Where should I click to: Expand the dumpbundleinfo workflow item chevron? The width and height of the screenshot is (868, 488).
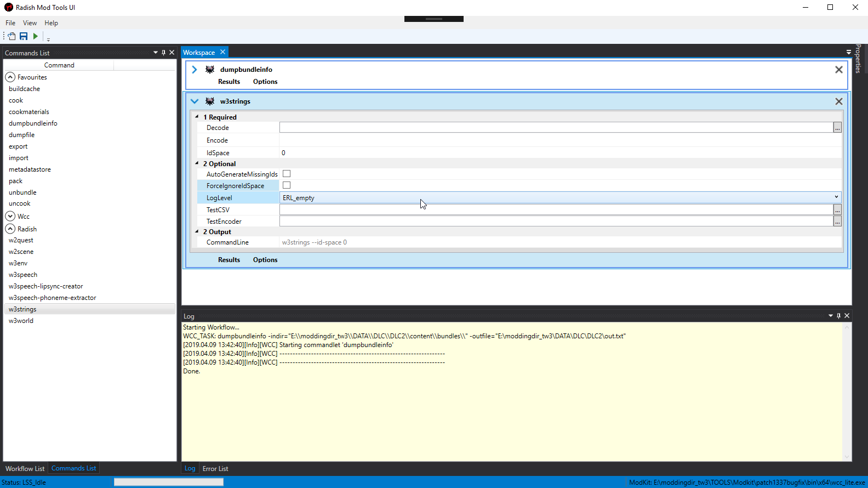click(195, 70)
